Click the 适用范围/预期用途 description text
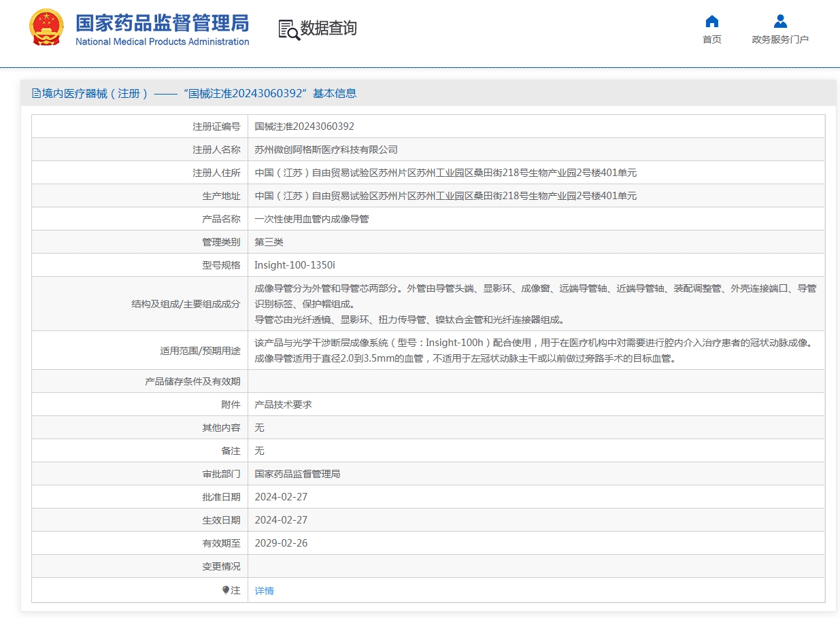The width and height of the screenshot is (840, 618). pos(533,351)
